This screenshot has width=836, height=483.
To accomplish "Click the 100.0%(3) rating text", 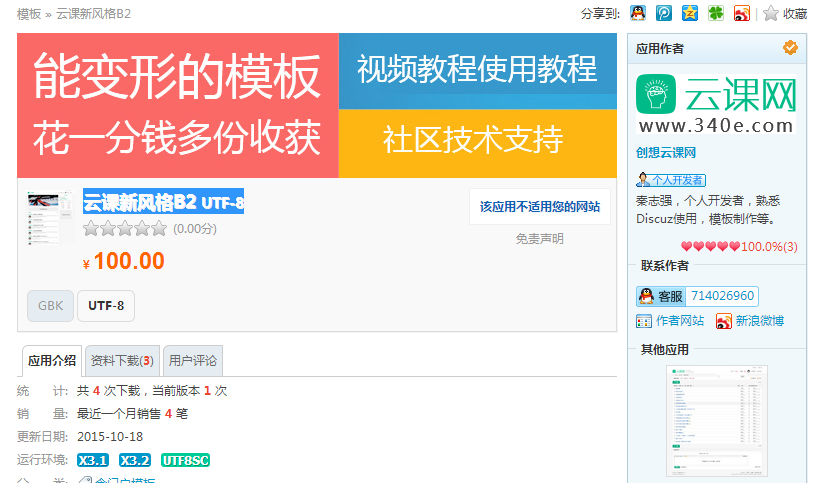I will pos(769,246).
